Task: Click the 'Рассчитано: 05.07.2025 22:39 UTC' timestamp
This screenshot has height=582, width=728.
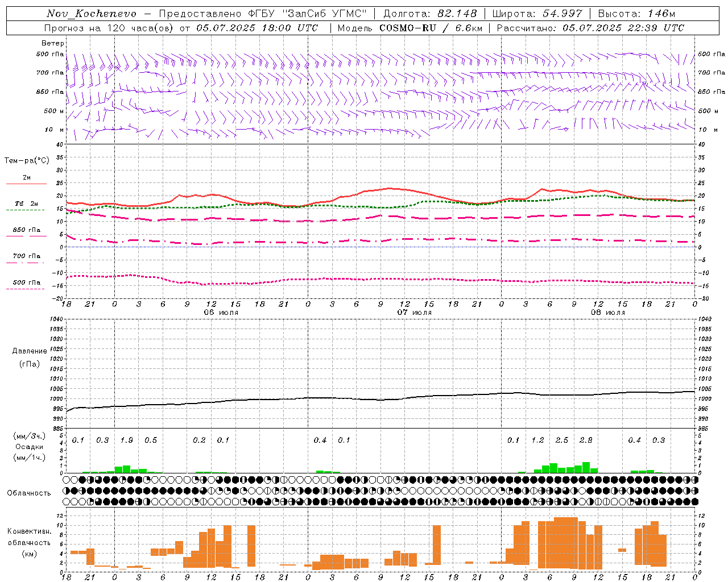Action: [590, 28]
